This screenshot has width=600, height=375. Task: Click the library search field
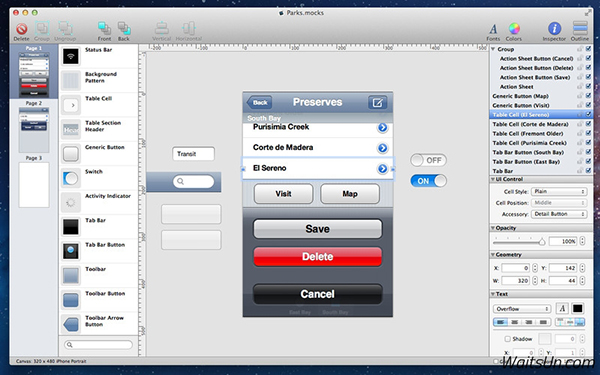coord(98,344)
